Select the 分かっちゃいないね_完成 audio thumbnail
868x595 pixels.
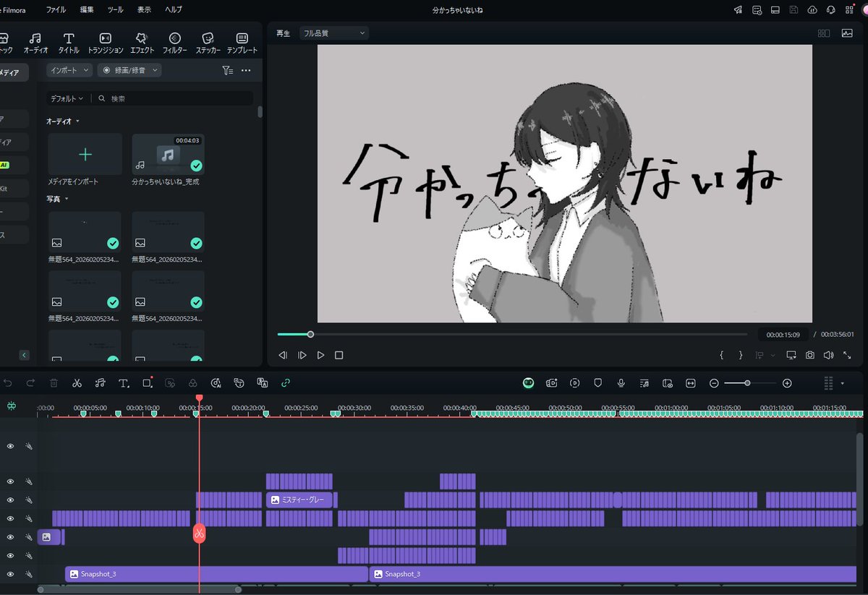(x=168, y=154)
